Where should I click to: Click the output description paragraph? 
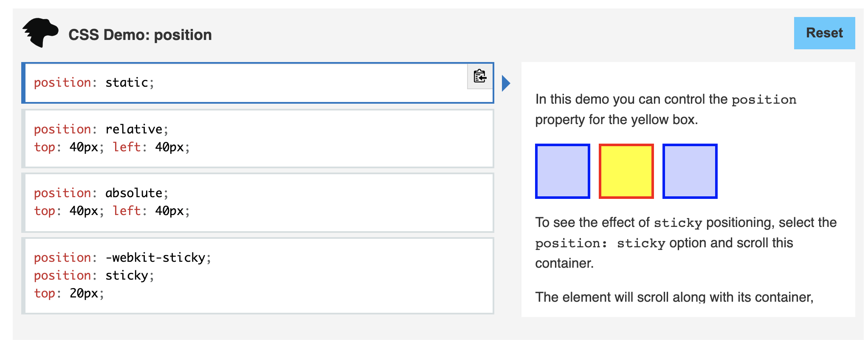(x=667, y=109)
